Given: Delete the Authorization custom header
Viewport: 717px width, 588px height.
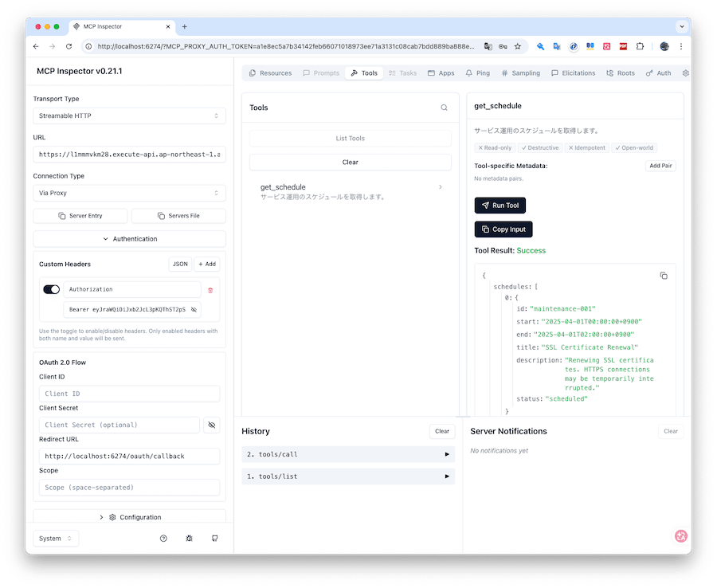Looking at the screenshot, I should (210, 290).
